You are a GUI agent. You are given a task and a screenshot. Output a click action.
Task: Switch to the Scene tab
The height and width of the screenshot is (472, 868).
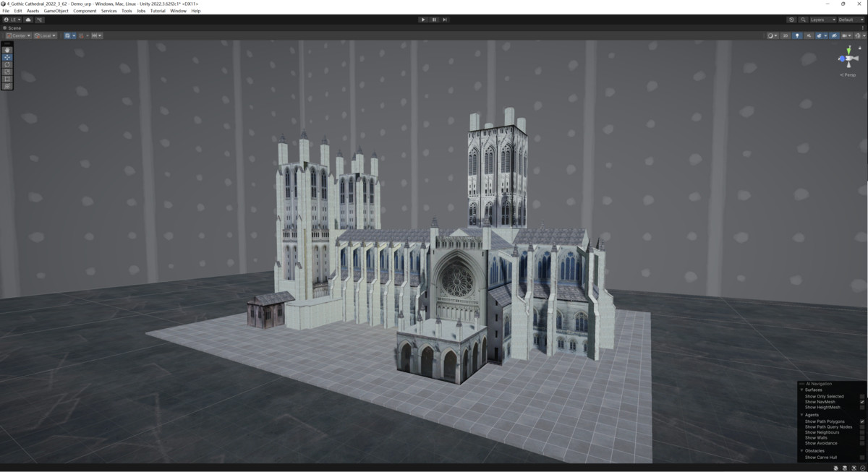pyautogui.click(x=13, y=29)
